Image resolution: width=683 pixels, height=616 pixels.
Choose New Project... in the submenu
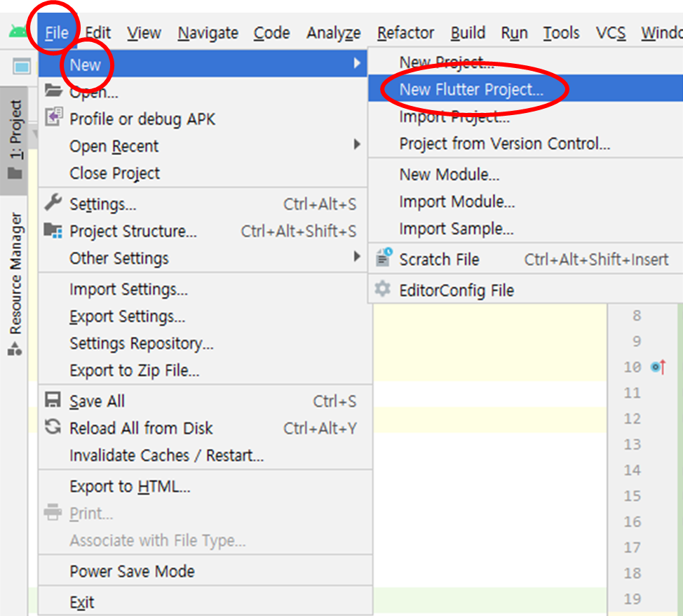tap(526, 62)
